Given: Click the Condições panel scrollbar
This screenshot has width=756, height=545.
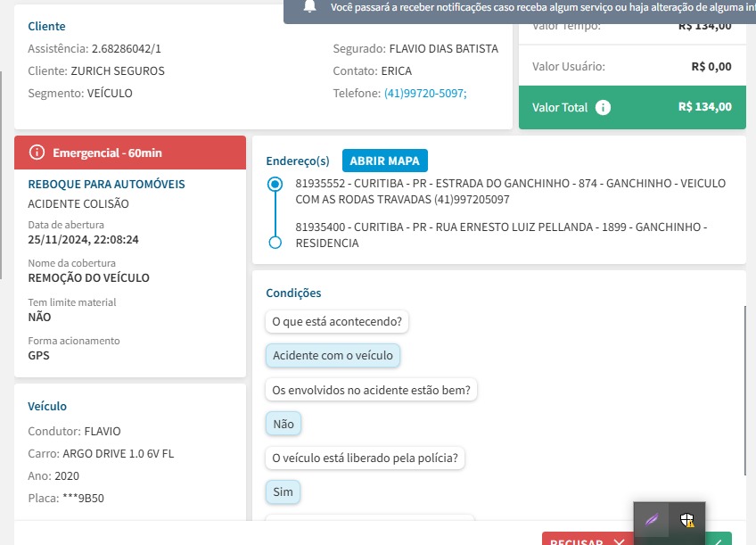Looking at the screenshot, I should tap(745, 391).
